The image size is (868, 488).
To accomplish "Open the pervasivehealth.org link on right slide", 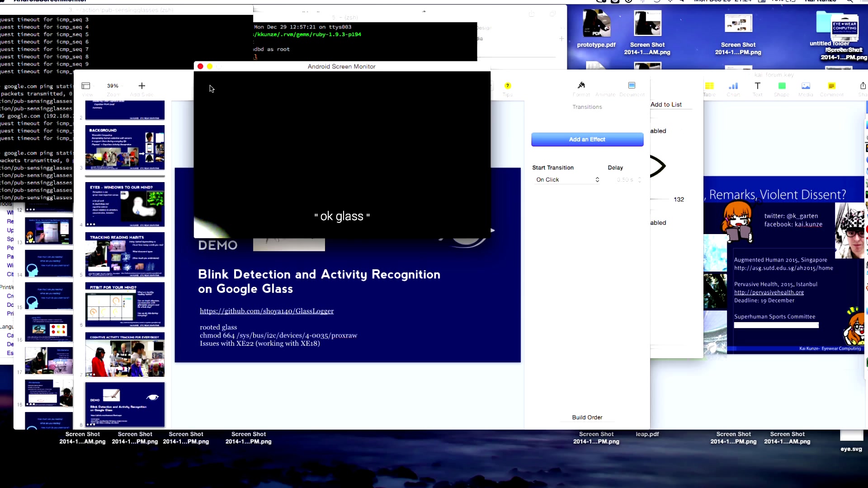I will (769, 292).
